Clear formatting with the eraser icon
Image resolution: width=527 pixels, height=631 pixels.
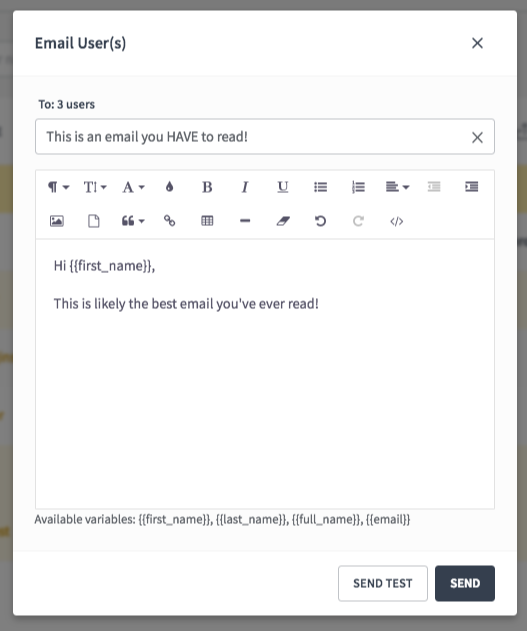pos(283,221)
